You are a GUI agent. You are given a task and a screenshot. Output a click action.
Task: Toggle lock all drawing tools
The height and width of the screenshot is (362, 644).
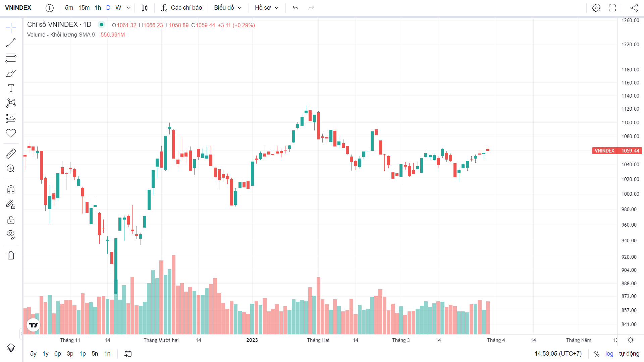click(x=11, y=220)
